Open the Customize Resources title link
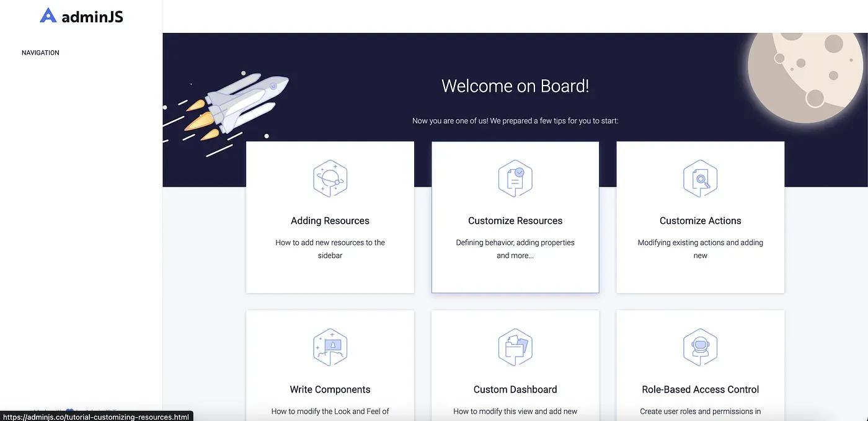868x421 pixels. (x=515, y=221)
